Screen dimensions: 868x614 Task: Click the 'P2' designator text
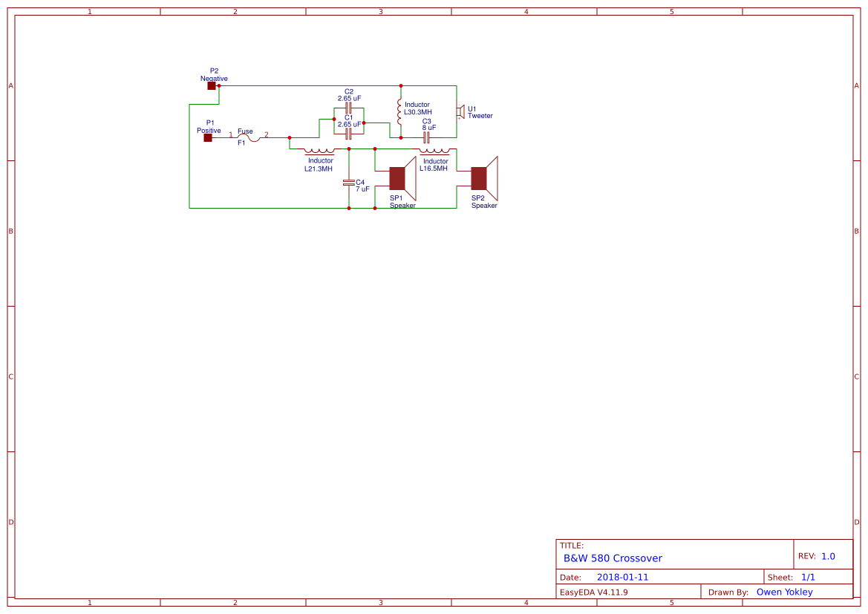(x=215, y=71)
